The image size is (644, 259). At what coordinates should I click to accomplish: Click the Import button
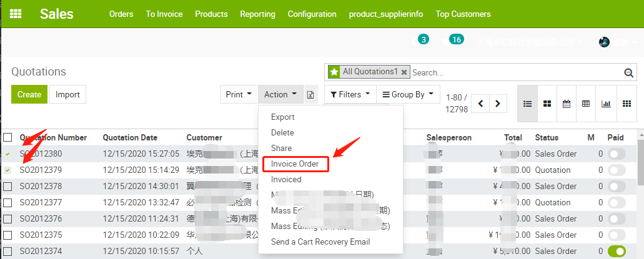coord(67,95)
